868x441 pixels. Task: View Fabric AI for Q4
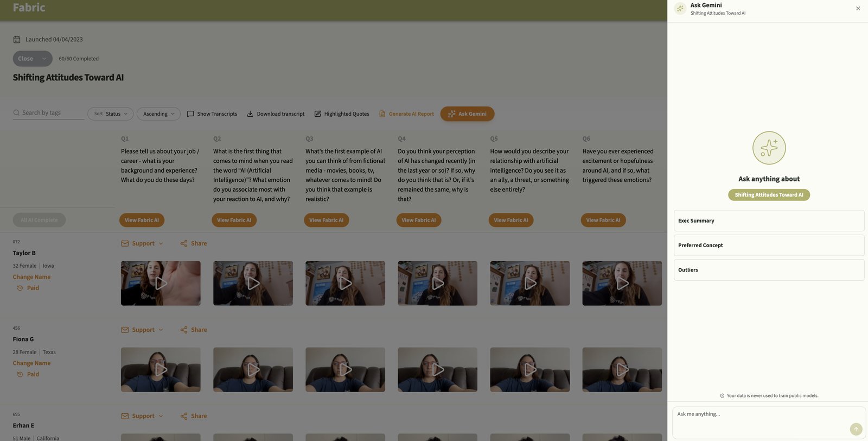pyautogui.click(x=419, y=220)
